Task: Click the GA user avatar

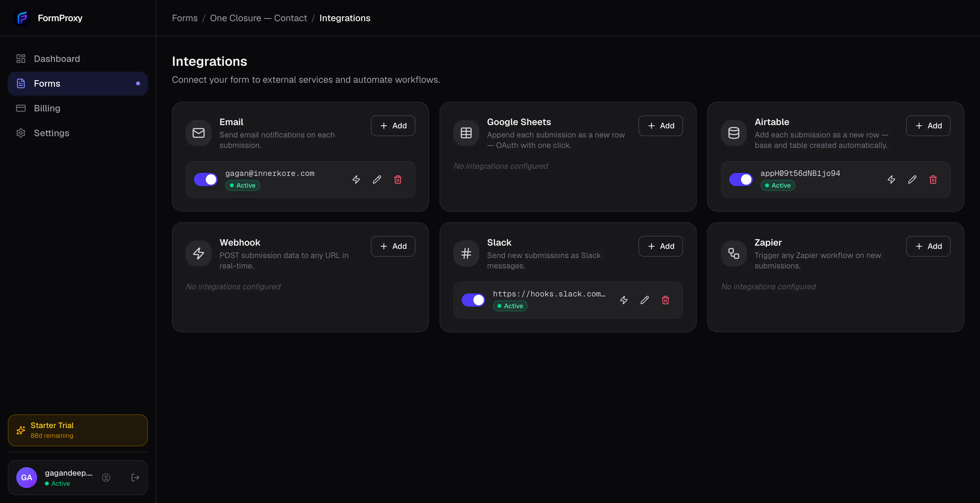Action: click(27, 478)
